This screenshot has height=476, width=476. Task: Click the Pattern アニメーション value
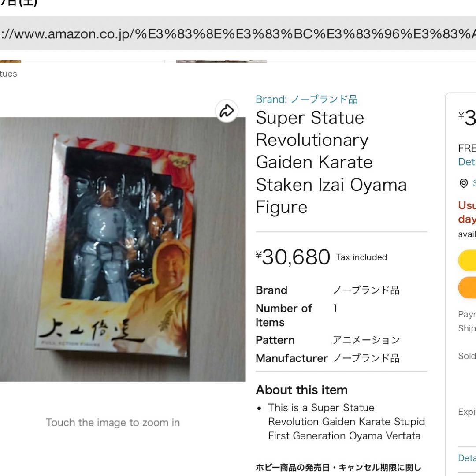(366, 340)
